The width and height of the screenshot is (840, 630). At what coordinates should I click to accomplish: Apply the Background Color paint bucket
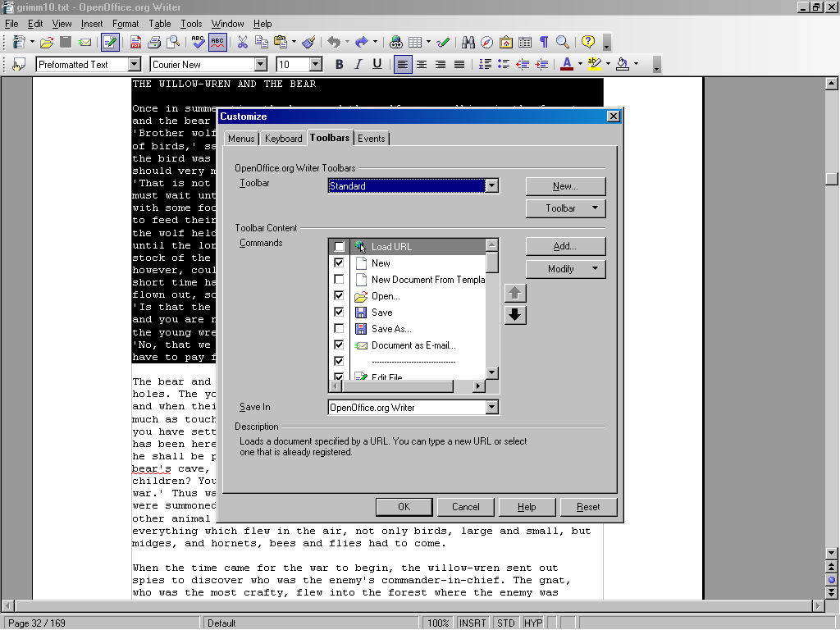click(622, 65)
